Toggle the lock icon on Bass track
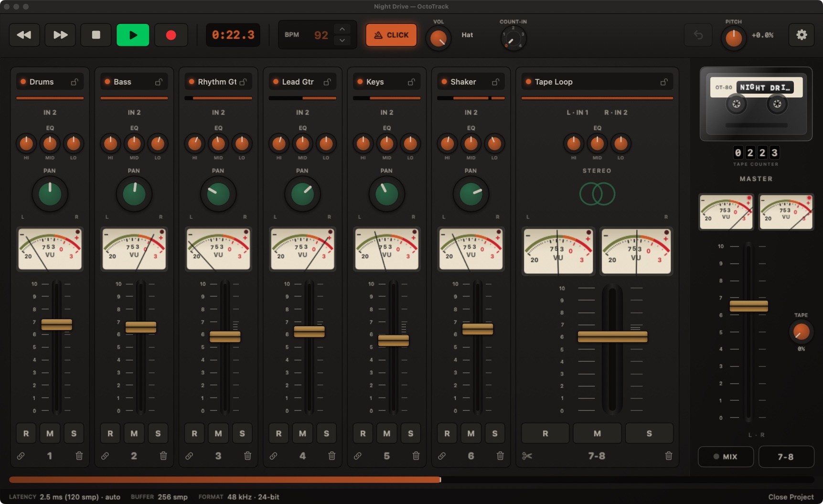The width and height of the screenshot is (823, 504). [159, 82]
